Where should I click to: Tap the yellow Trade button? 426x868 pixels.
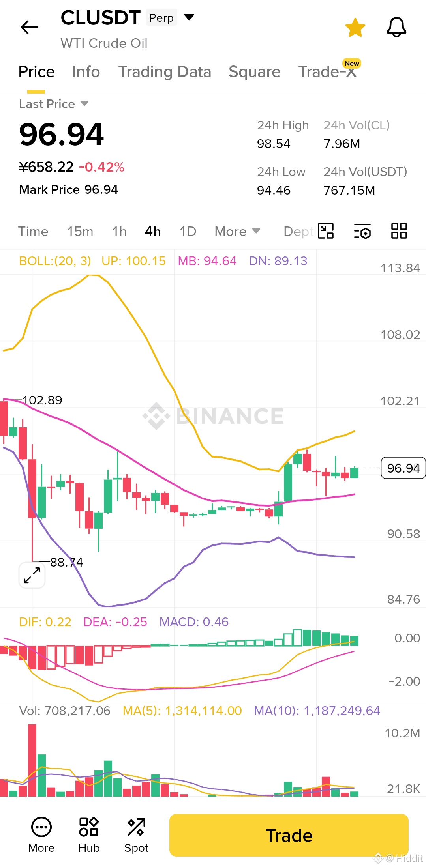289,835
